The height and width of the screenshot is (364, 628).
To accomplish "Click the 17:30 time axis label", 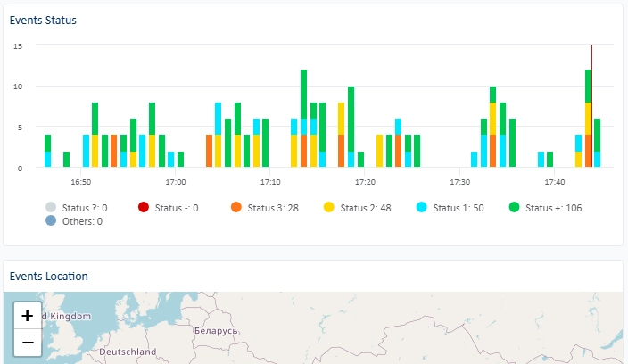I will pos(459,182).
